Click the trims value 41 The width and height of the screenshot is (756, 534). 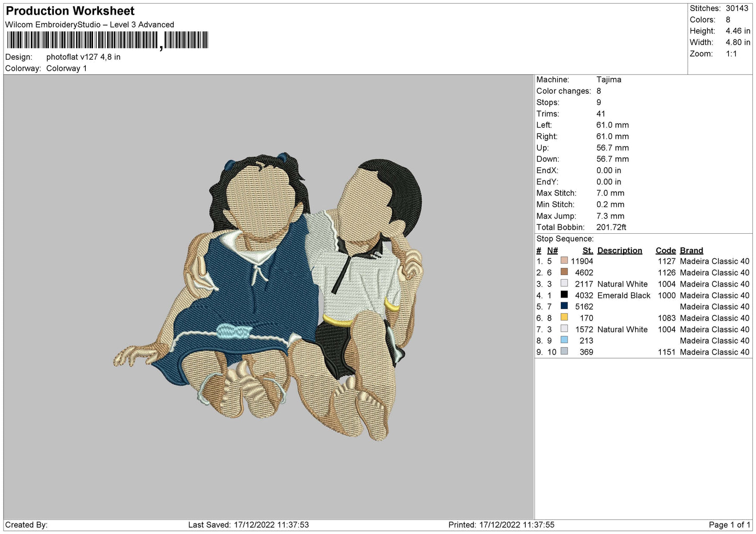tap(601, 114)
